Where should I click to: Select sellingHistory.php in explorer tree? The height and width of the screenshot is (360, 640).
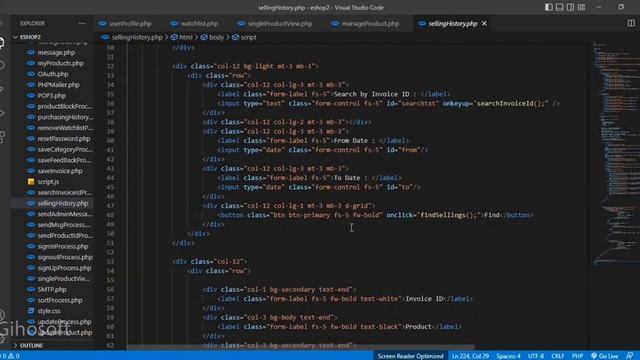pyautogui.click(x=62, y=203)
